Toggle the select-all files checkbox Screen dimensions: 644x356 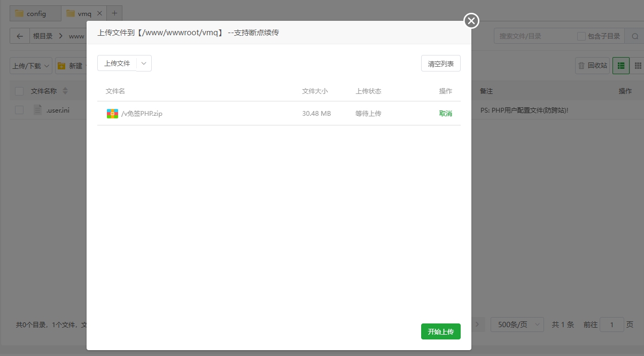(19, 91)
